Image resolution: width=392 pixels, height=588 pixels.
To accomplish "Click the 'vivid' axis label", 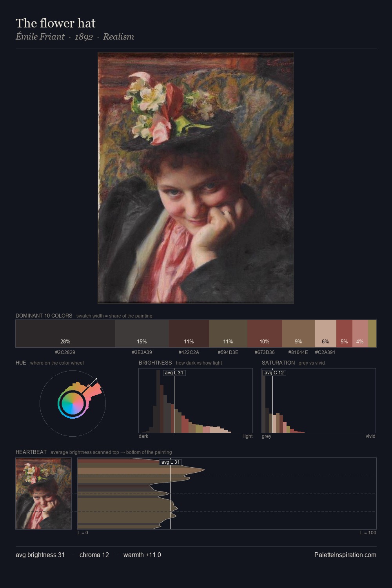I will pyautogui.click(x=370, y=436).
